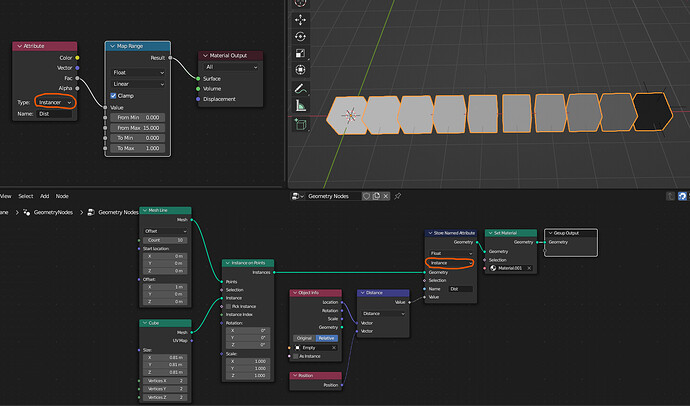This screenshot has height=406, width=690.
Task: Select the Annotate pencil tool
Action: click(301, 89)
